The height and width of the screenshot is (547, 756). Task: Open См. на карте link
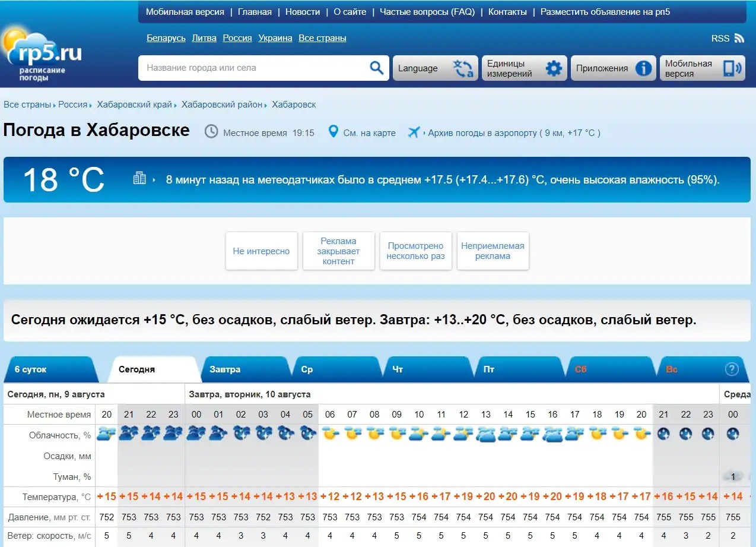(x=370, y=133)
